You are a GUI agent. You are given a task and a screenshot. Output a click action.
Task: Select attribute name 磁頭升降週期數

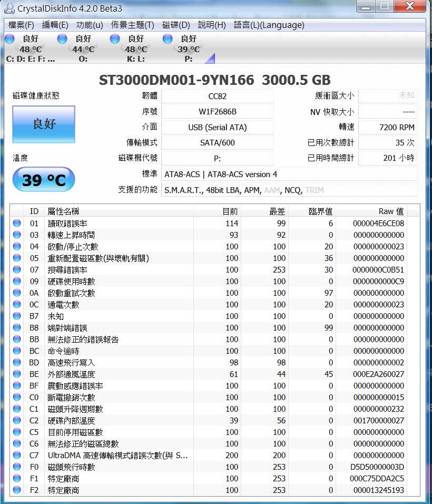(x=75, y=409)
